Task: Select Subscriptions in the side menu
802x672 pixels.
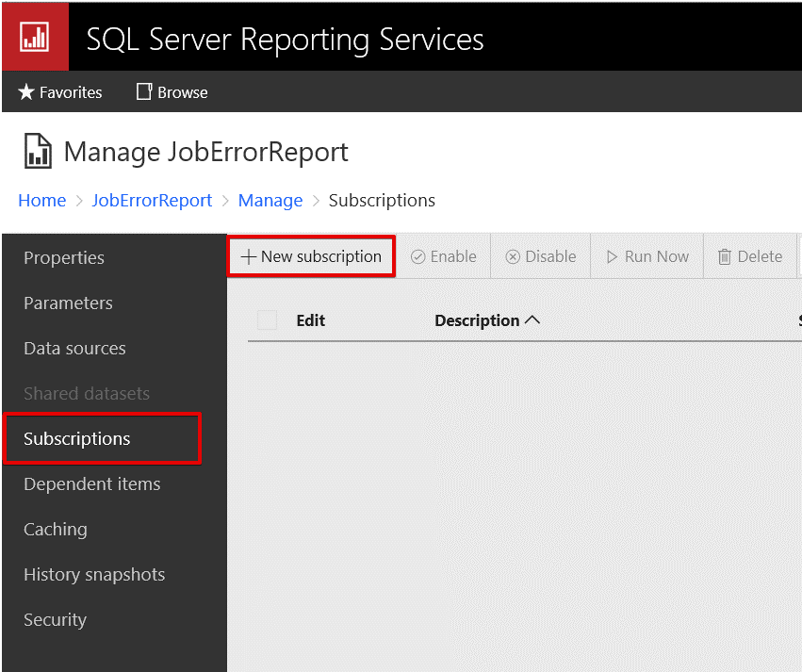Action: (x=77, y=439)
